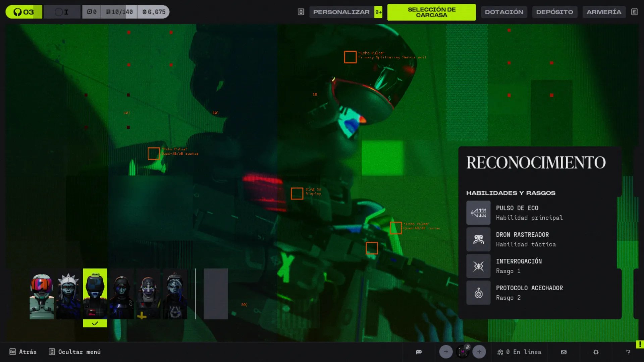Switch to the Personalizar tab
Viewport: 644px width, 362px height.
point(341,12)
